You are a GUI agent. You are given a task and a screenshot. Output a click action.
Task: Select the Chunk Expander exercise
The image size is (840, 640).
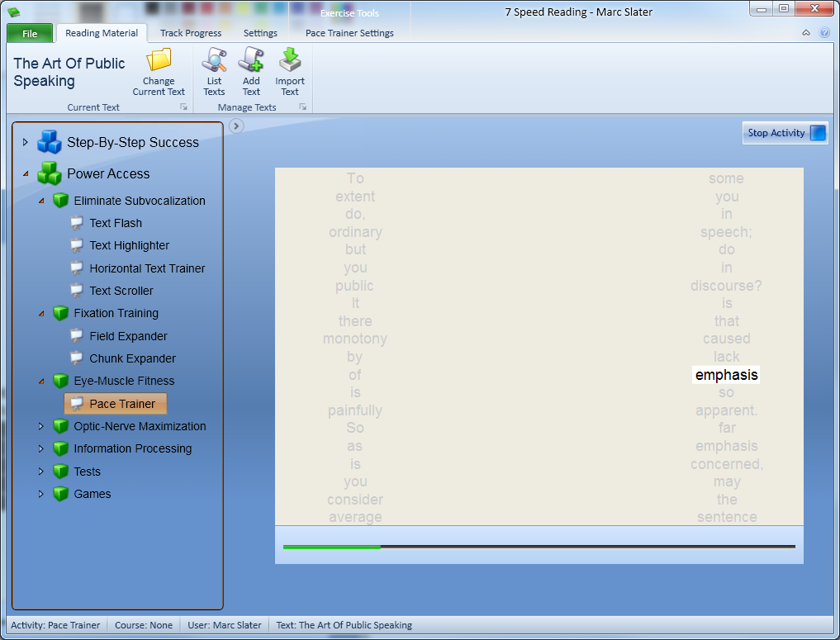[132, 358]
